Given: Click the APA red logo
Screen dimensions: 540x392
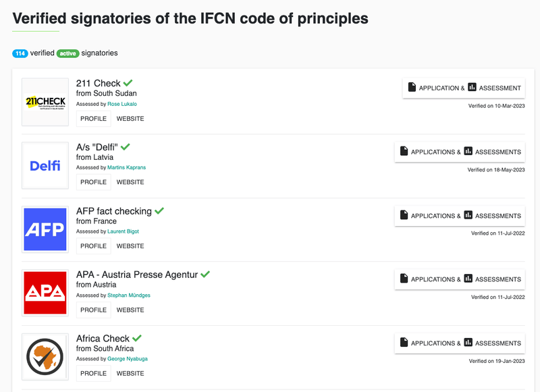Looking at the screenshot, I should click(x=45, y=293).
